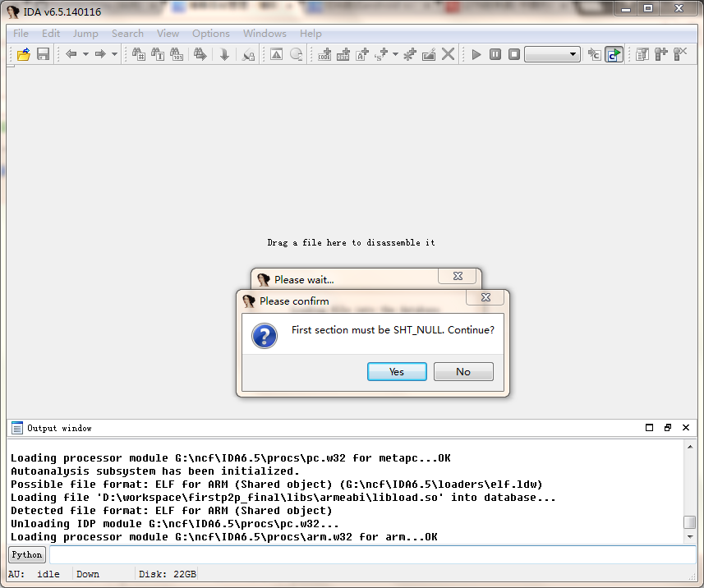Expand the back arrow history dropdown
This screenshot has height=588, width=704.
tap(85, 54)
